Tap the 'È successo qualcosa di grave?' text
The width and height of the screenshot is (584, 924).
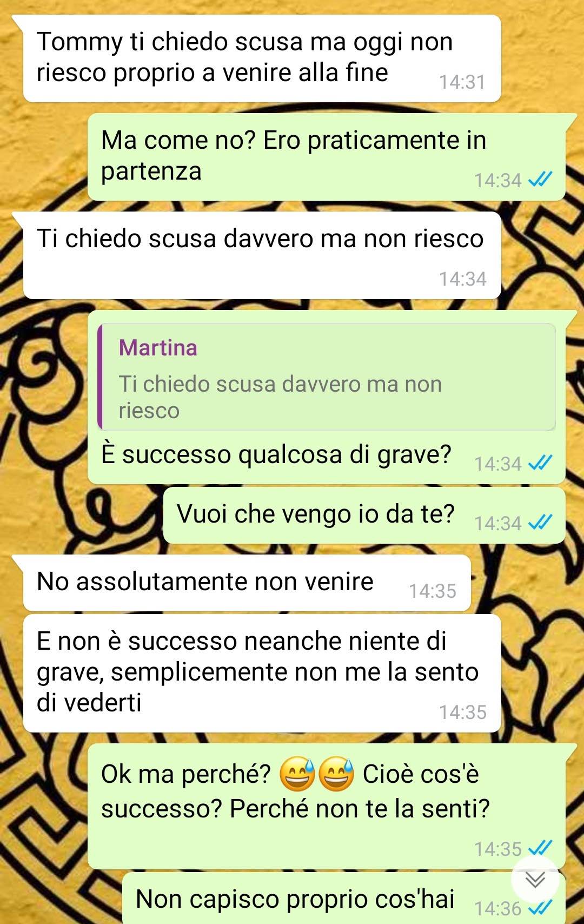click(276, 454)
